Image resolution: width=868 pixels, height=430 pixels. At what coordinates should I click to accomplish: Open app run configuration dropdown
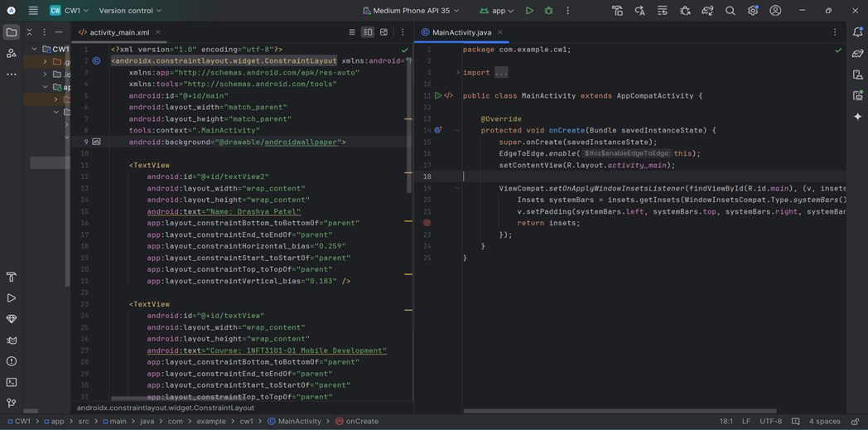tap(497, 11)
